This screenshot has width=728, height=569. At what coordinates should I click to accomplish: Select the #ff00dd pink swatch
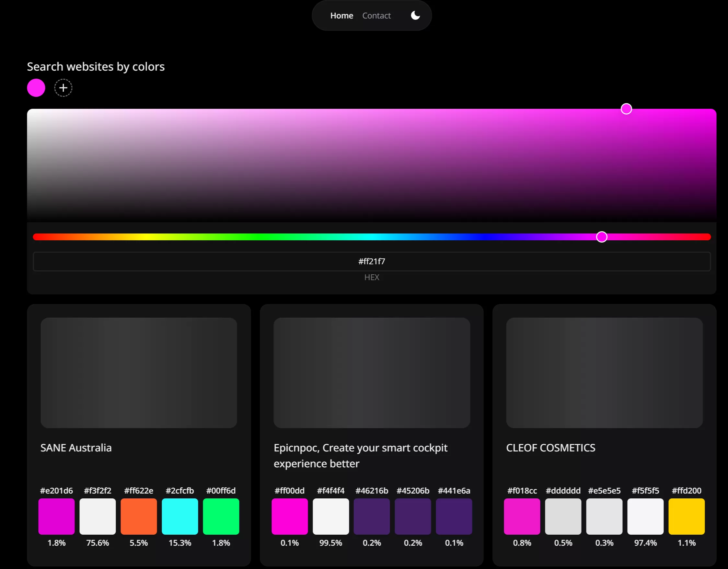point(289,516)
